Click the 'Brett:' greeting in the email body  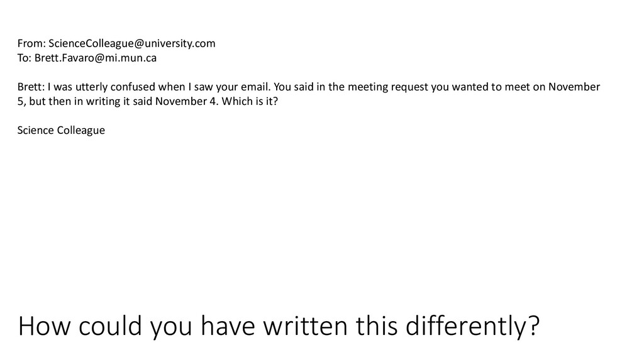(x=31, y=87)
